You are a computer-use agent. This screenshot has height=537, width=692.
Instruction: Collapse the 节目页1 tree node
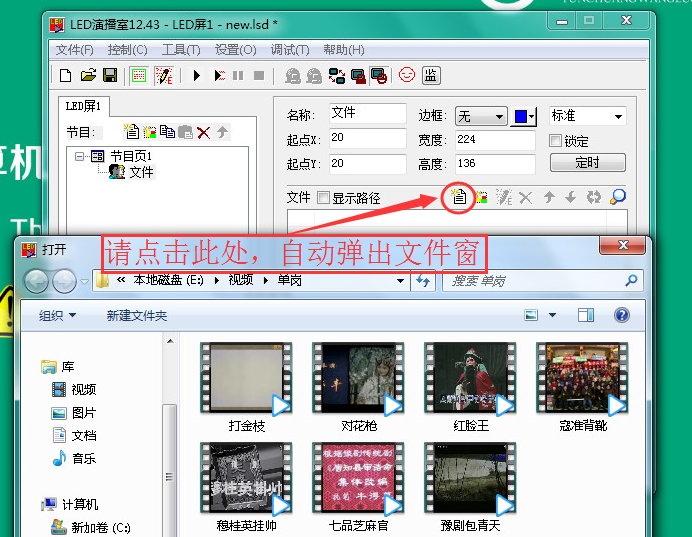coord(80,156)
